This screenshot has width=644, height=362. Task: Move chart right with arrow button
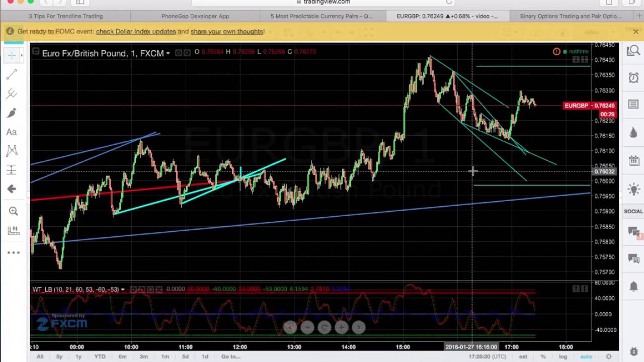(x=358, y=327)
